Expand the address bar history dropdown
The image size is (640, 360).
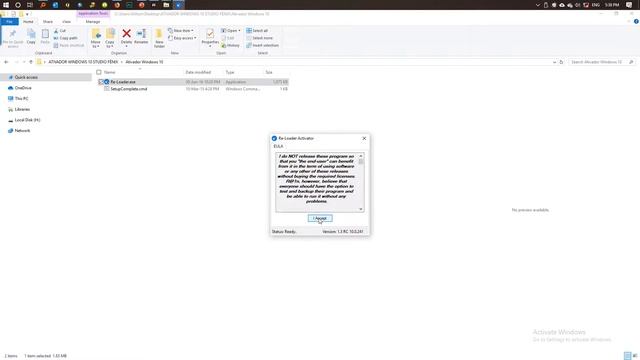[x=554, y=62]
